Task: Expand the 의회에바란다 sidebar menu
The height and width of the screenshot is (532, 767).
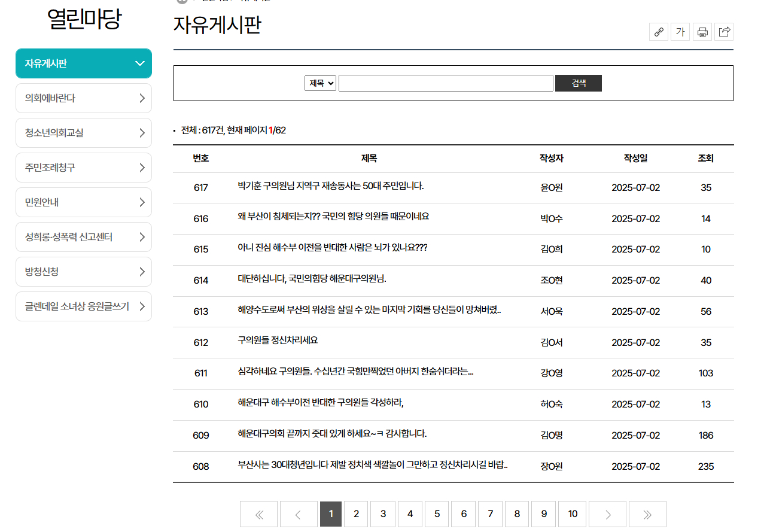Action: (x=84, y=98)
